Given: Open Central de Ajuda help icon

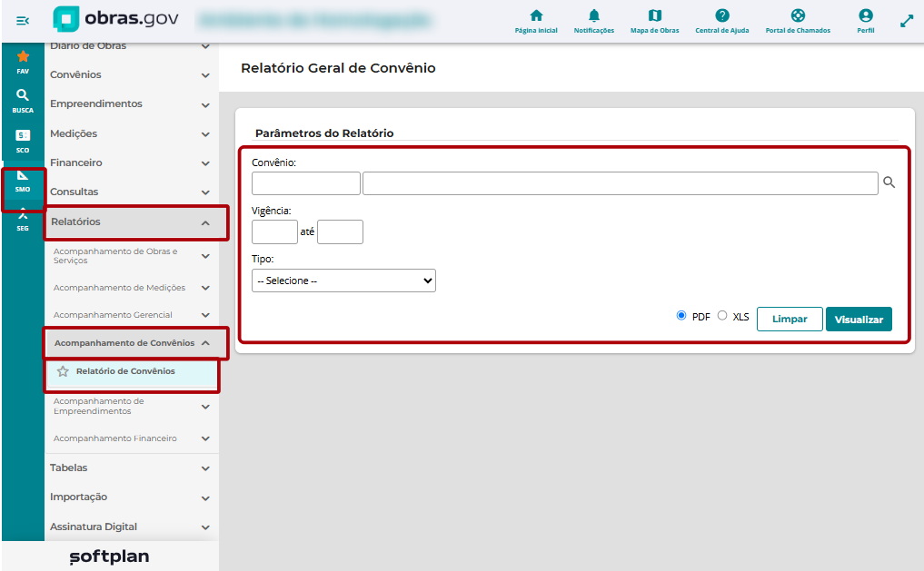Looking at the screenshot, I should coord(722,21).
